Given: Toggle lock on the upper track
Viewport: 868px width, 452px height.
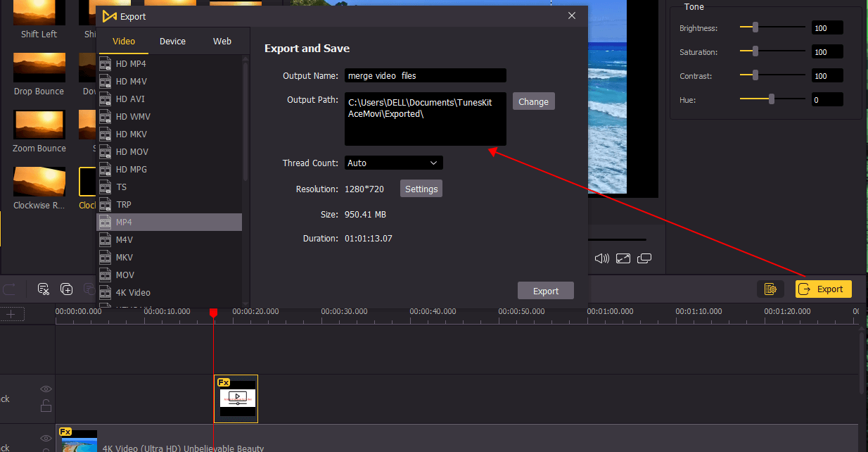Looking at the screenshot, I should coord(46,406).
